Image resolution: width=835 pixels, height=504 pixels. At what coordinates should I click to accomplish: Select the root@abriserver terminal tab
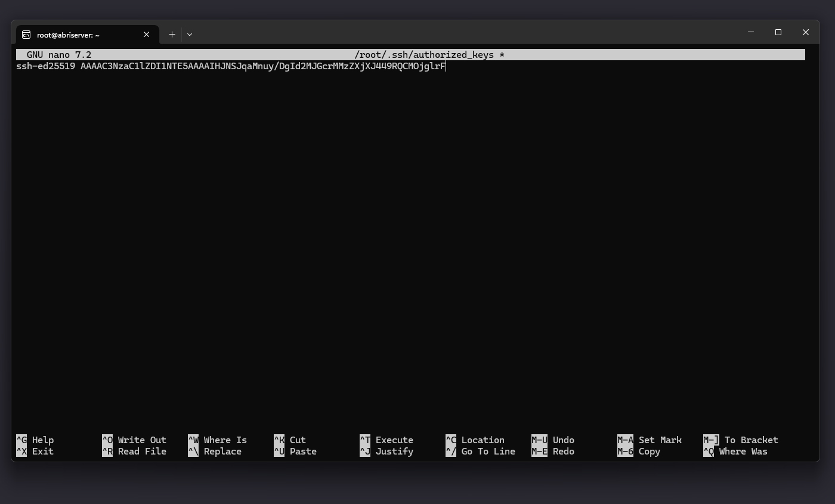click(x=72, y=35)
